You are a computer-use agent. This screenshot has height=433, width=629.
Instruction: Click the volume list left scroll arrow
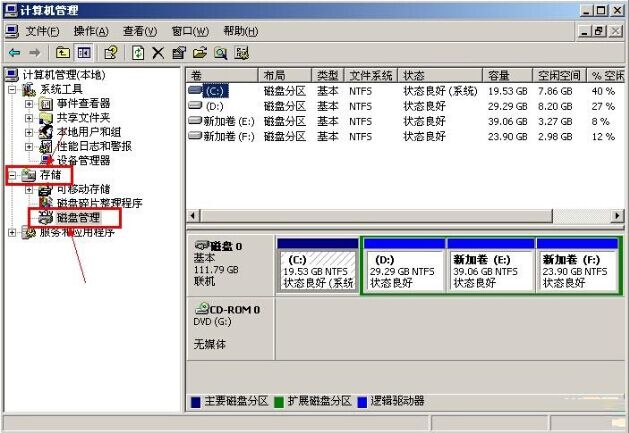point(193,216)
